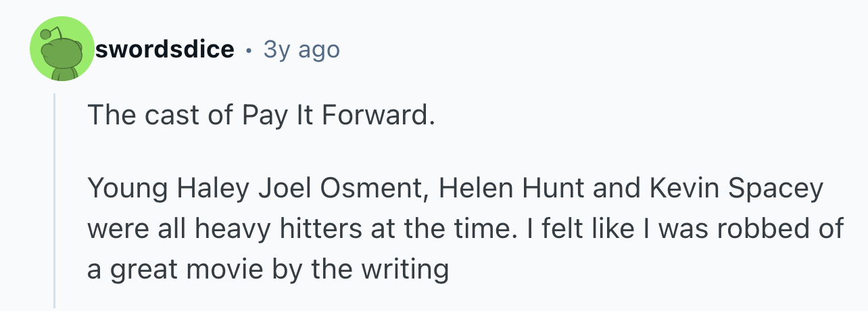Open the swordsdice user profile link
Viewport: 868px width, 311px height.
click(x=165, y=49)
